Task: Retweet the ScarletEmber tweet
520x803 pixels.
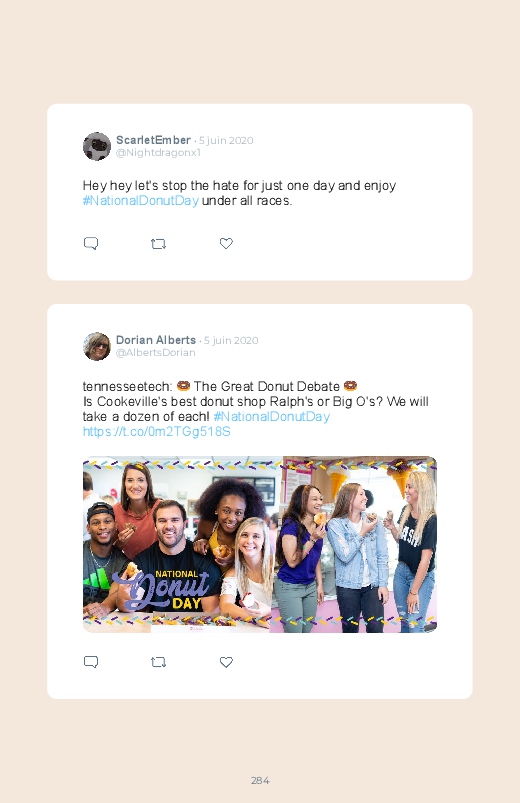Action: 158,244
